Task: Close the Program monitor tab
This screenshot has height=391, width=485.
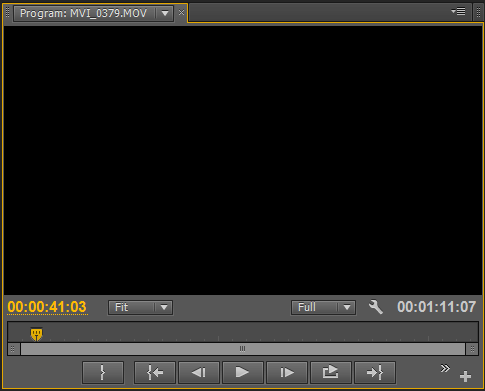Action: point(181,13)
